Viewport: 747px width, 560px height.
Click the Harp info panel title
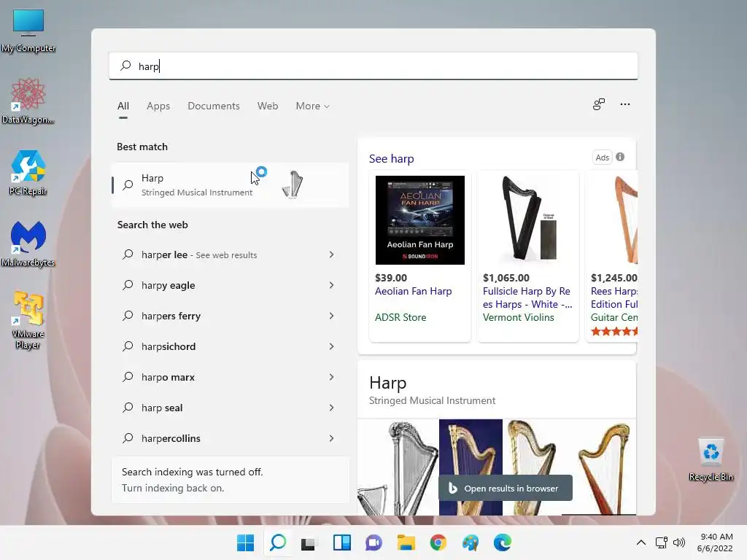pyautogui.click(x=388, y=383)
